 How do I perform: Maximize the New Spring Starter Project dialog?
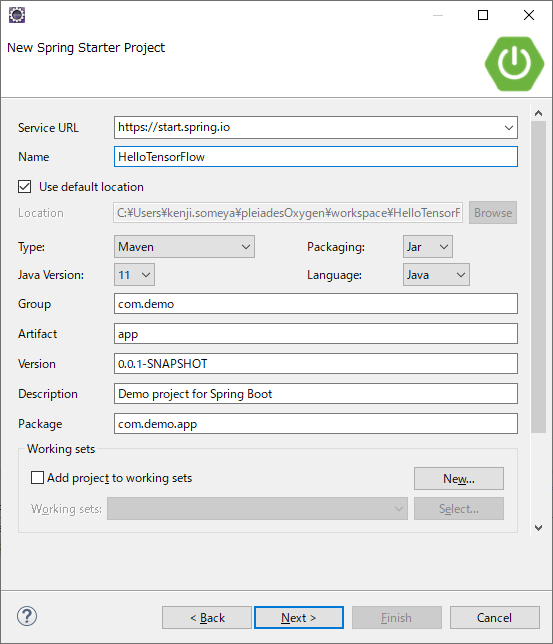483,15
